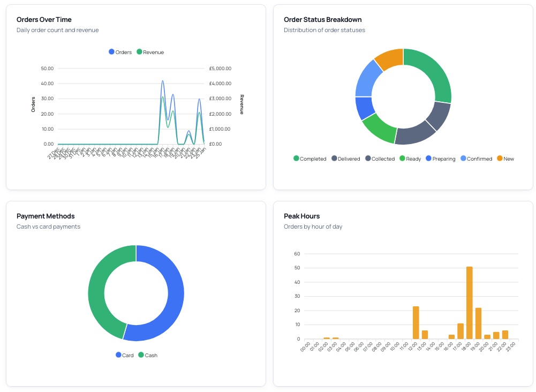Click the tallest 18:00 bar in Peak Hours

coord(470,303)
